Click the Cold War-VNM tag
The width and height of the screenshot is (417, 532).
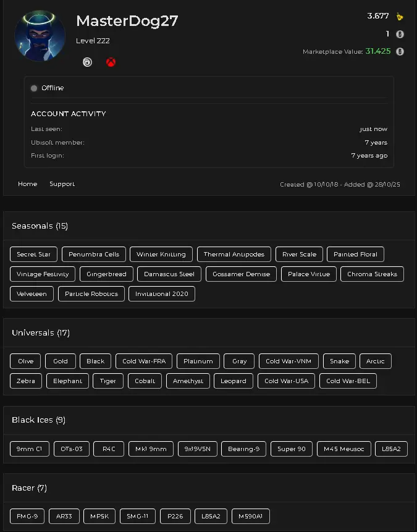(289, 361)
